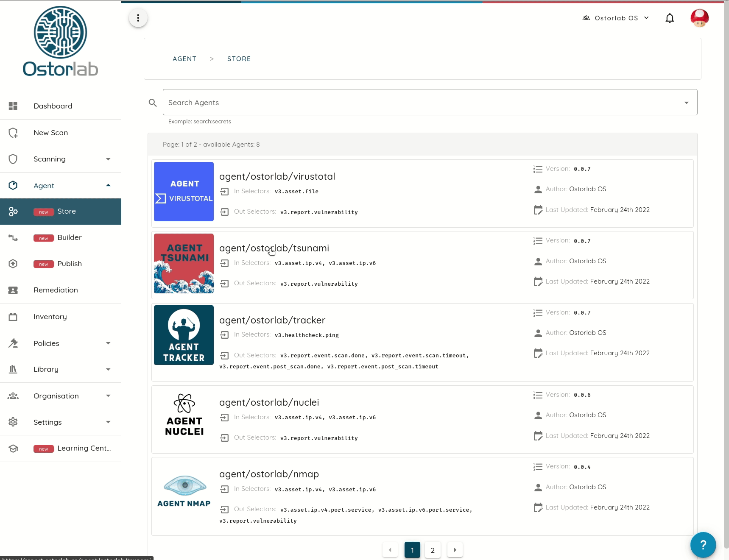729x560 pixels.
Task: Click the 'Page: 1 of 2 - available Agents: 8' text
Action: tap(211, 145)
